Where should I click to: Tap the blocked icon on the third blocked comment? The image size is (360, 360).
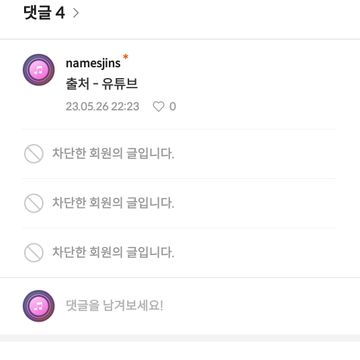pos(34,253)
